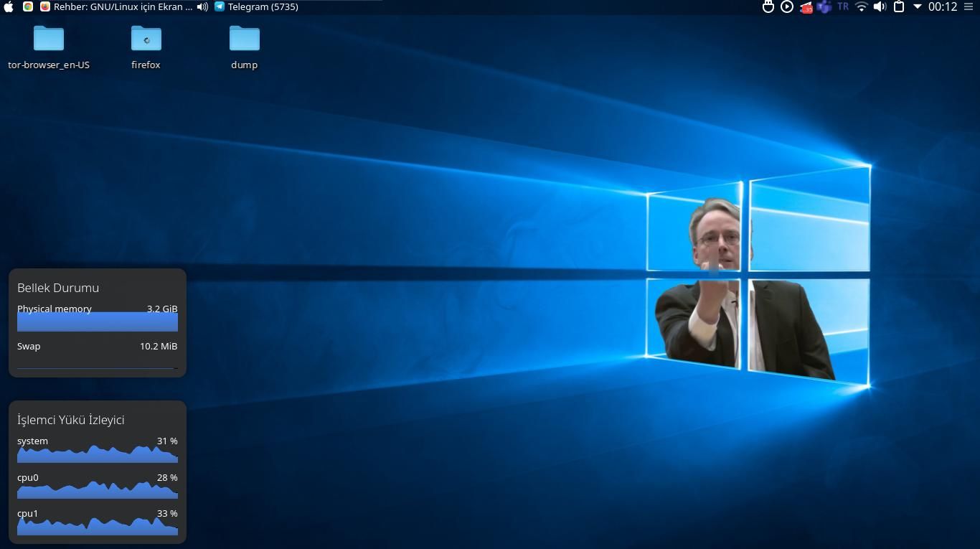This screenshot has height=549, width=980.
Task: Open the red notification tray icon
Action: tap(806, 7)
